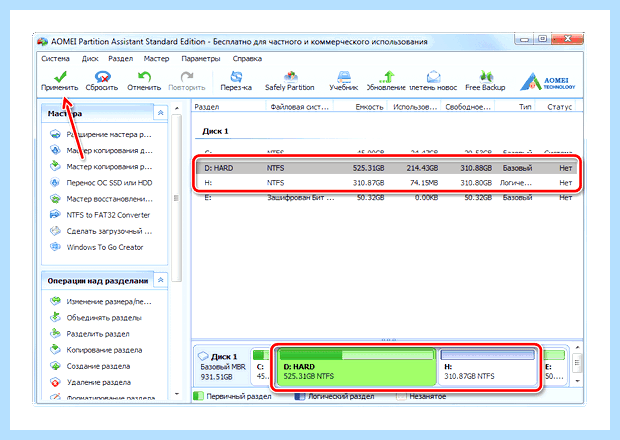Screen dimensions: 620x440
Task: Sort by the Тип column header
Action: click(515, 107)
